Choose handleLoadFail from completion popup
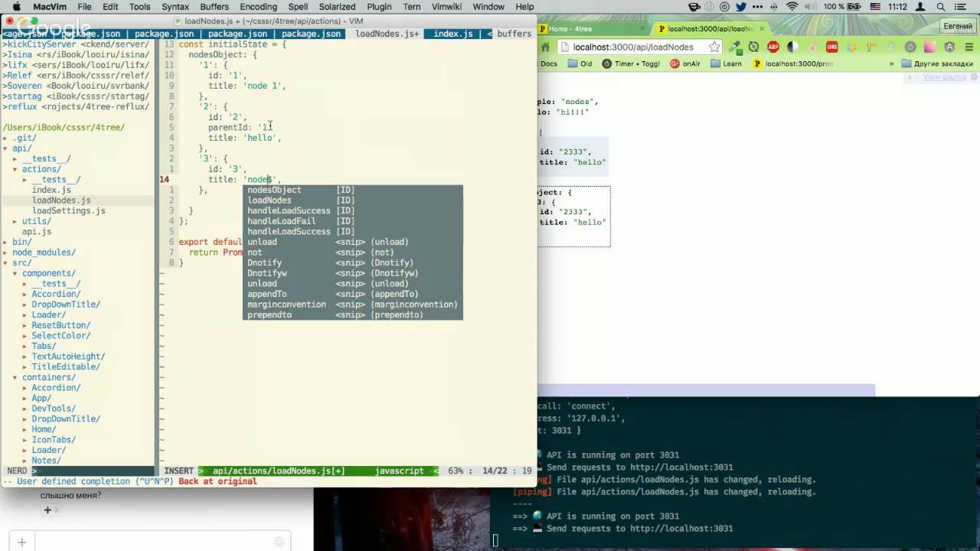This screenshot has width=980, height=551. coord(353,221)
